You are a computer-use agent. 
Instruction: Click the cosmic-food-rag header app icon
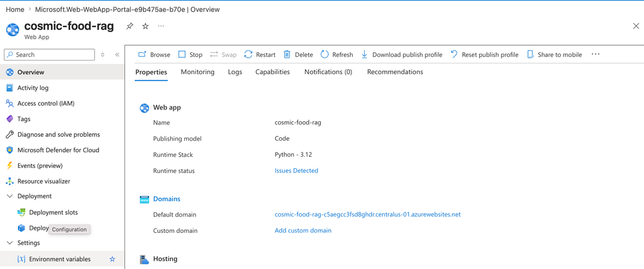coord(13,30)
